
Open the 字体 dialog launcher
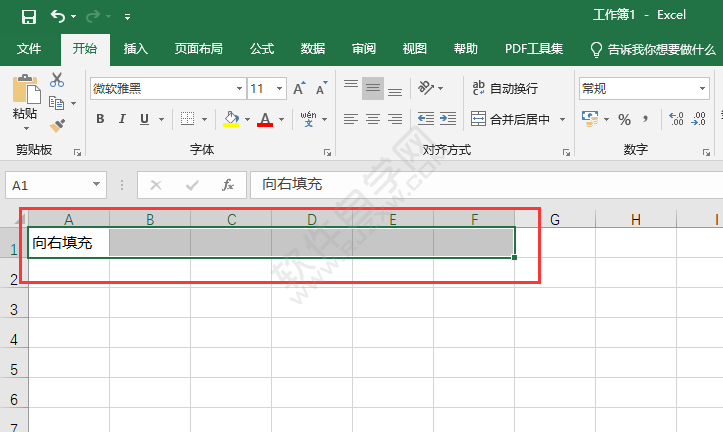coord(327,152)
